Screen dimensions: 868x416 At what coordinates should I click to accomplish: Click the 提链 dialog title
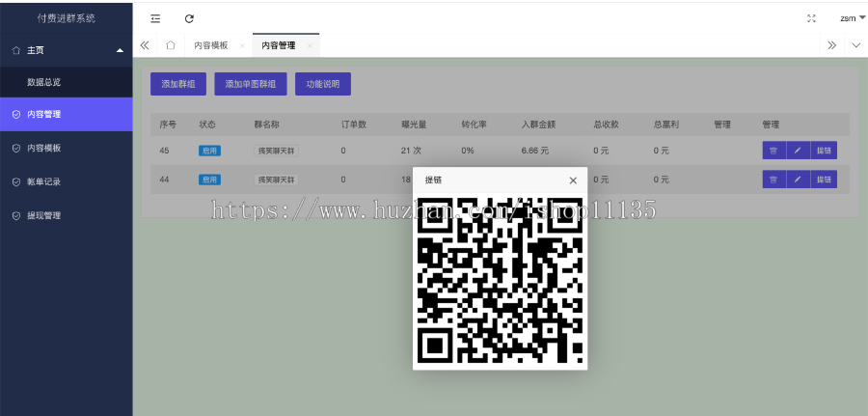coord(433,180)
